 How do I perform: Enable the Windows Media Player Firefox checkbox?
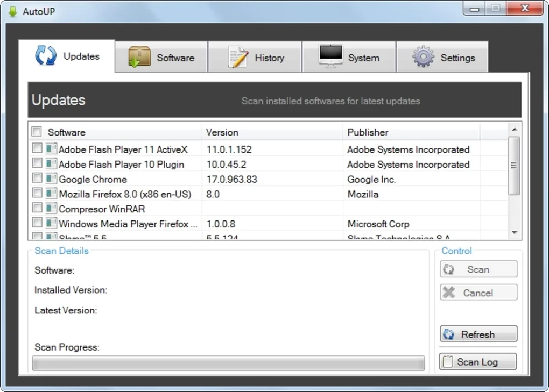click(37, 223)
